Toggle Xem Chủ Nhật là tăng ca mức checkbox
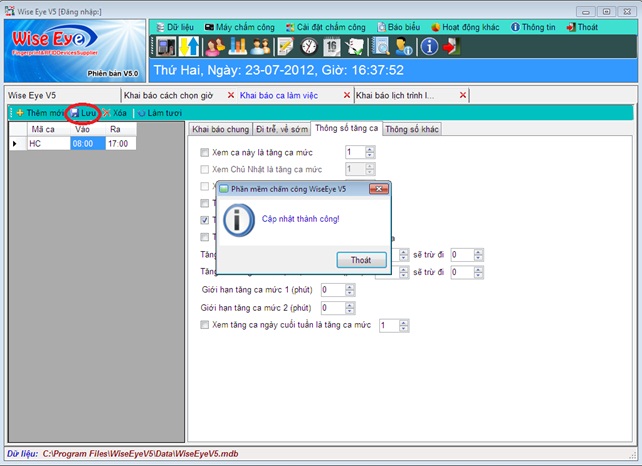 coord(204,170)
